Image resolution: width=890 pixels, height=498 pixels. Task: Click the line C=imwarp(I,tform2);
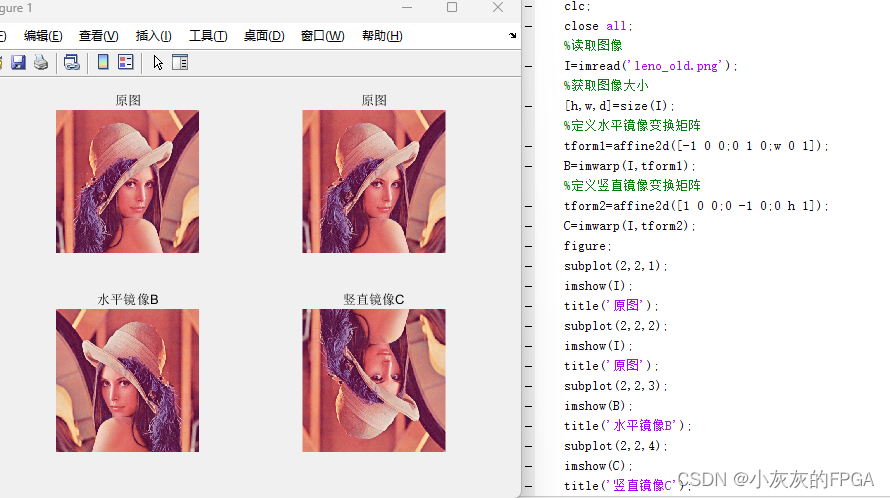(x=629, y=226)
